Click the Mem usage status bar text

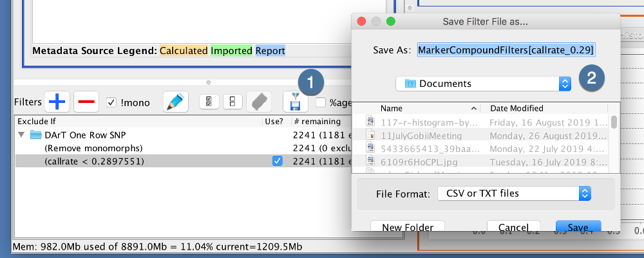click(x=157, y=247)
